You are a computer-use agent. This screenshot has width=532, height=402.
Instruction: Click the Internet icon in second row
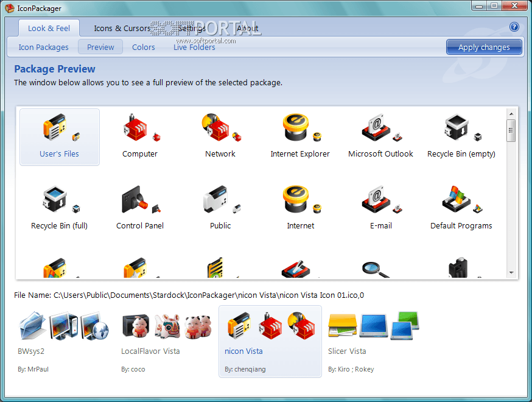[x=300, y=208]
